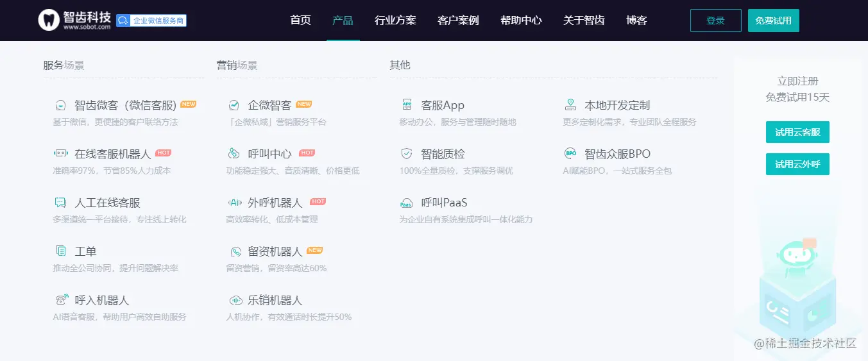
Task: Click the text AI语音客服，帮助用户高效自助服务
Action: click(119, 317)
